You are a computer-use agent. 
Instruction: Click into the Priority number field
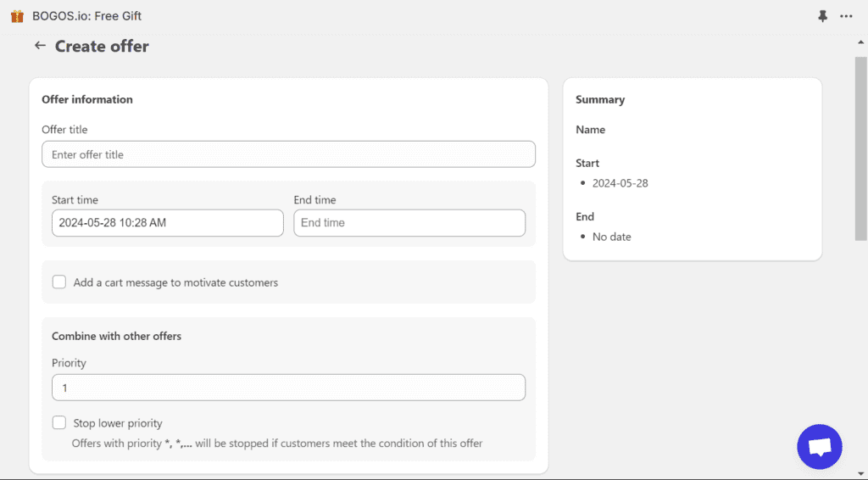tap(288, 388)
